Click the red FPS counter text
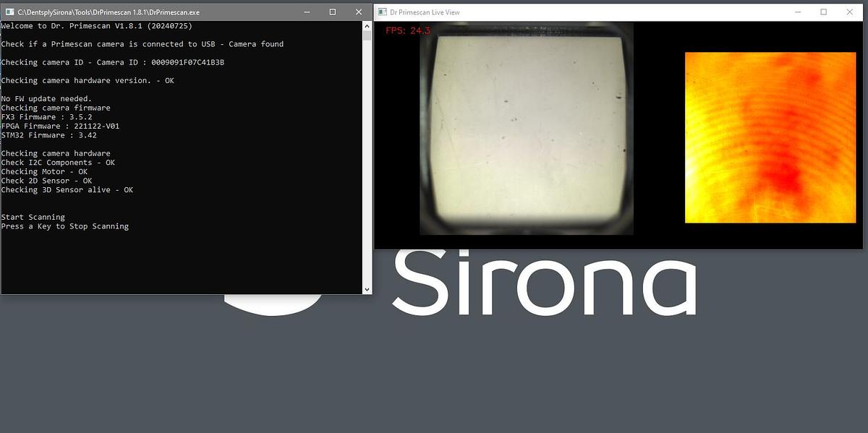This screenshot has width=868, height=433. (x=408, y=30)
